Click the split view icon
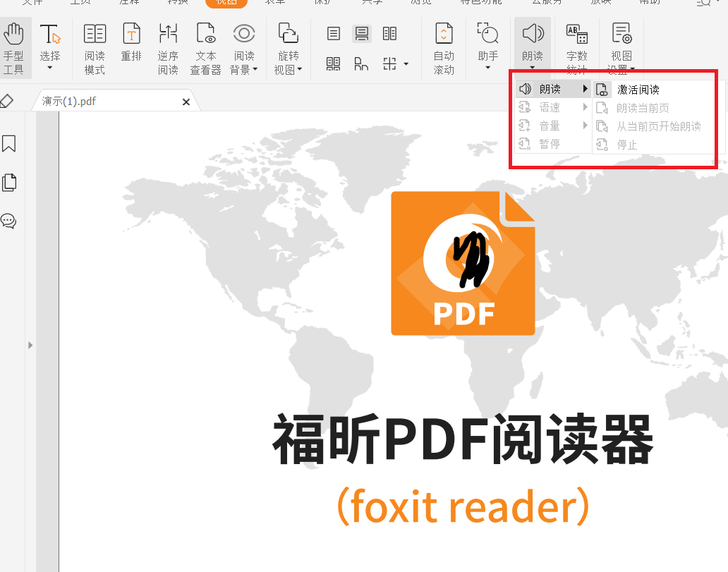 pyautogui.click(x=389, y=63)
